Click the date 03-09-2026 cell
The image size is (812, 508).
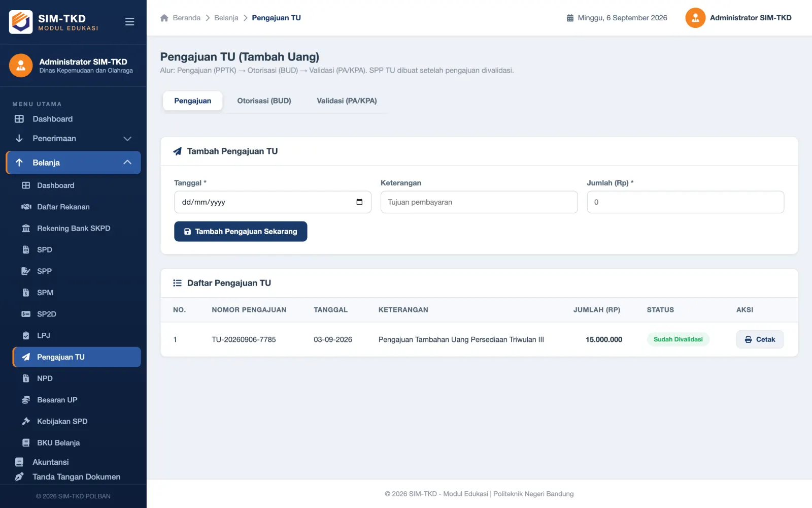coord(333,339)
